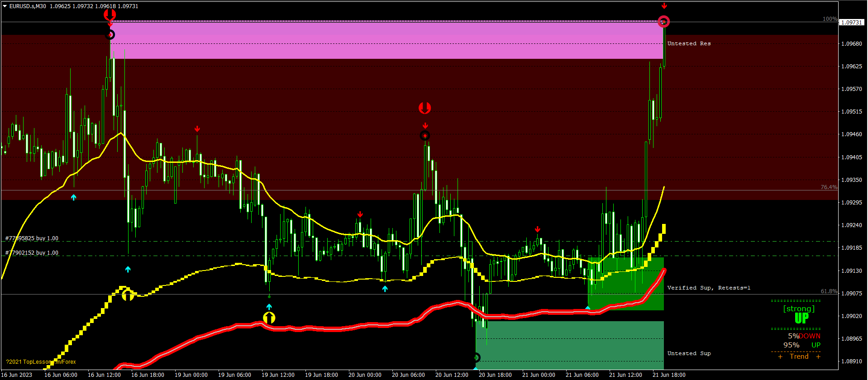Screen dimensions: 868x380
Task: Select the dark green verified support zone rectangle
Action: point(626,284)
